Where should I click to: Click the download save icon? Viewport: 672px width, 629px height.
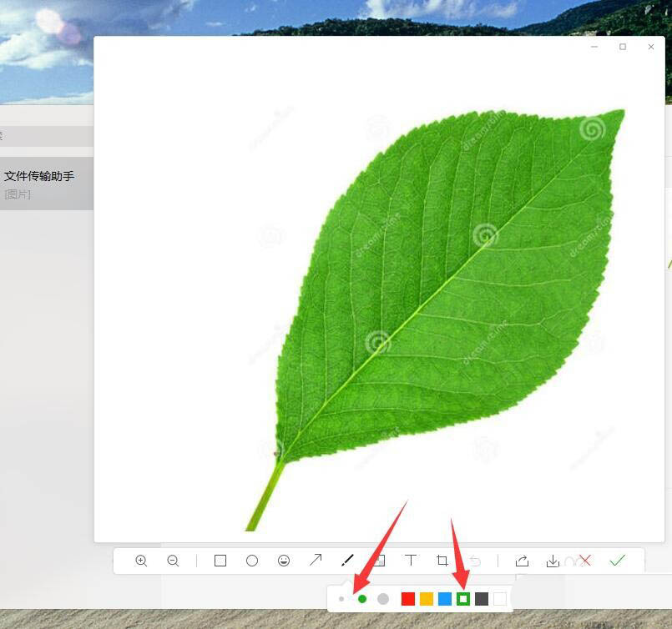pos(553,561)
